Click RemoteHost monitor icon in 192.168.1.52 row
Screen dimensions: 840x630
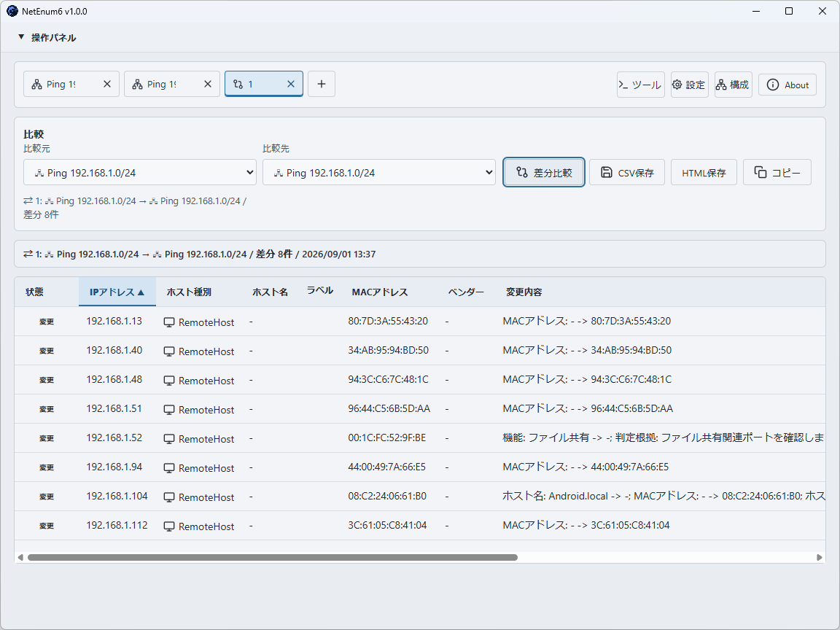169,439
